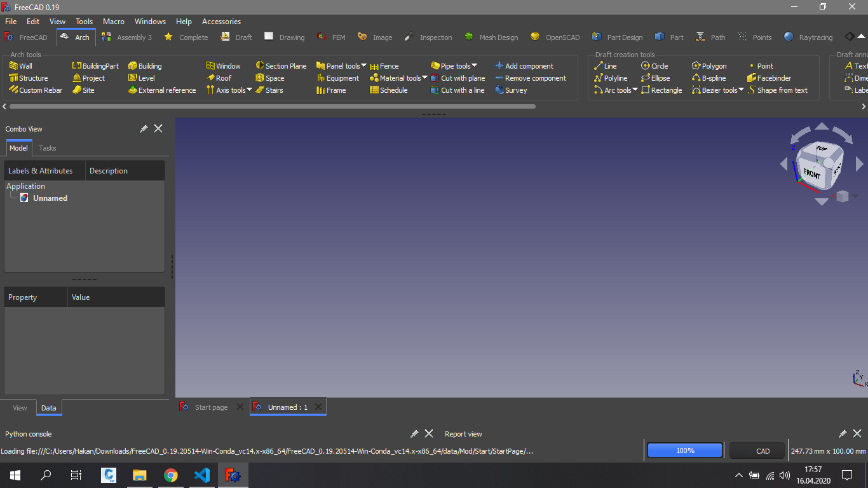868x488 pixels.
Task: Expand the Axis tools dropdown
Action: pos(249,90)
